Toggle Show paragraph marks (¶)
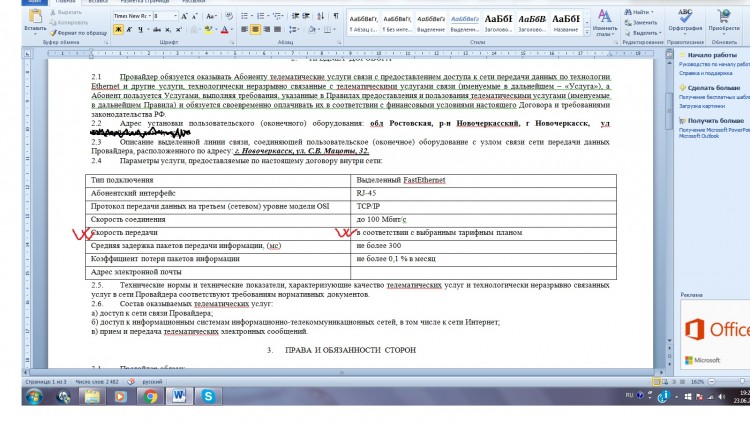The width and height of the screenshot is (750, 422). pyautogui.click(x=336, y=16)
